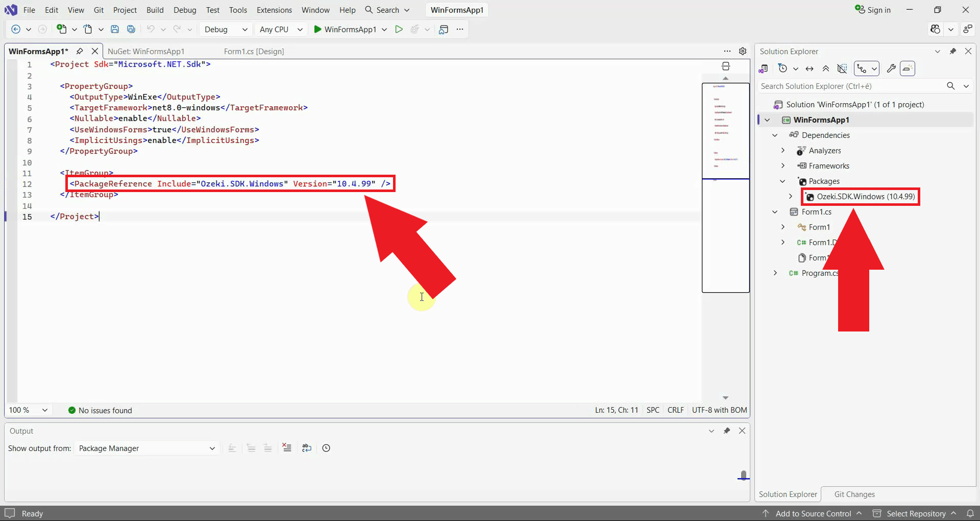The height and width of the screenshot is (521, 980).
Task: Toggle Show All Files in Solution Explorer
Action: (842, 68)
